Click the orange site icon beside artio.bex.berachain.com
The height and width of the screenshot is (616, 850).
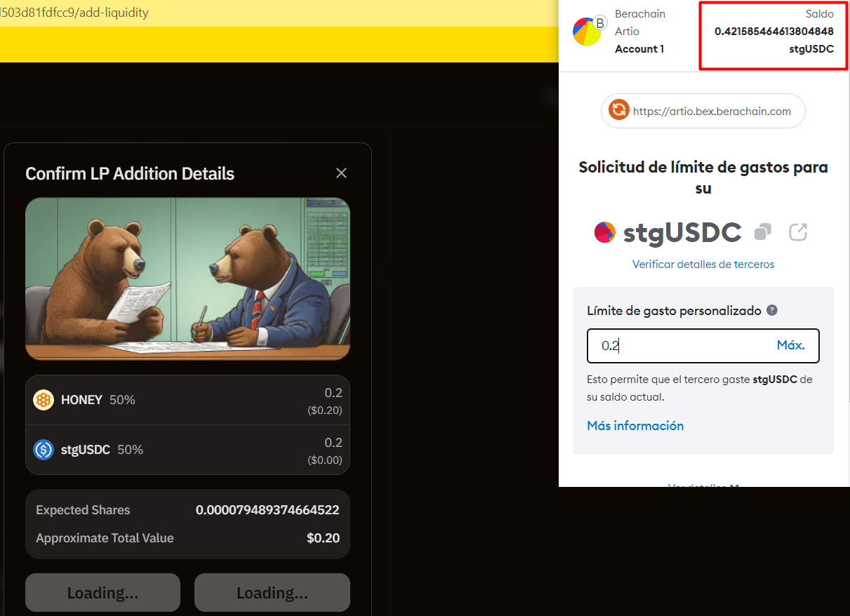[619, 111]
